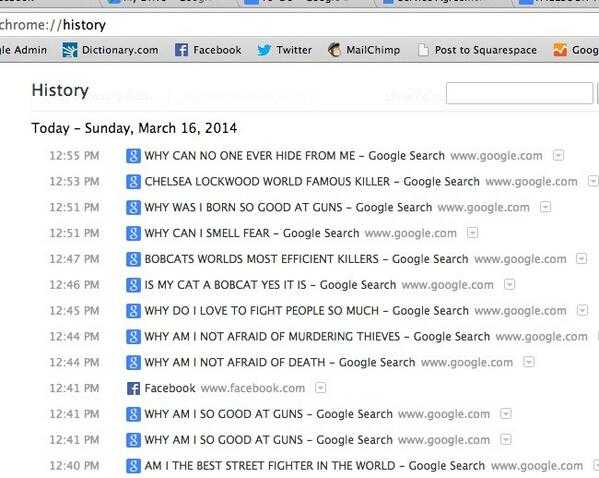This screenshot has height=478, width=599.
Task: Expand options for NOT AFRAID OF DEATH entry
Action: tap(529, 362)
